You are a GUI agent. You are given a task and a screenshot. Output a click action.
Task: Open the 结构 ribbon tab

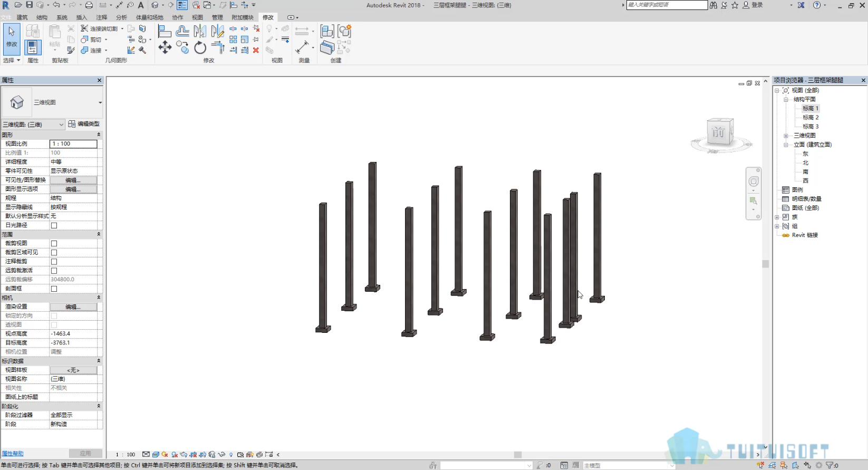[x=42, y=17]
